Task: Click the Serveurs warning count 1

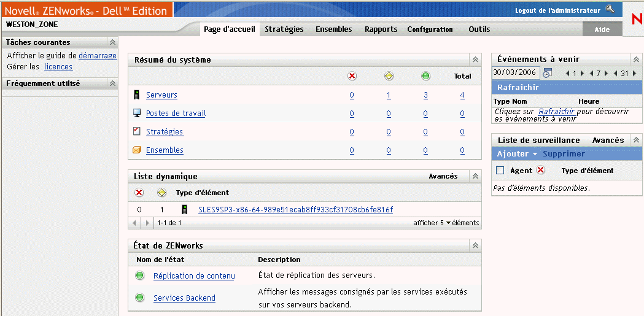Action: [x=389, y=95]
